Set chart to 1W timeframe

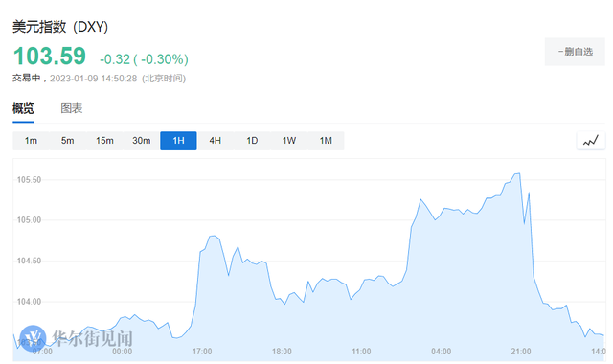[x=289, y=141]
